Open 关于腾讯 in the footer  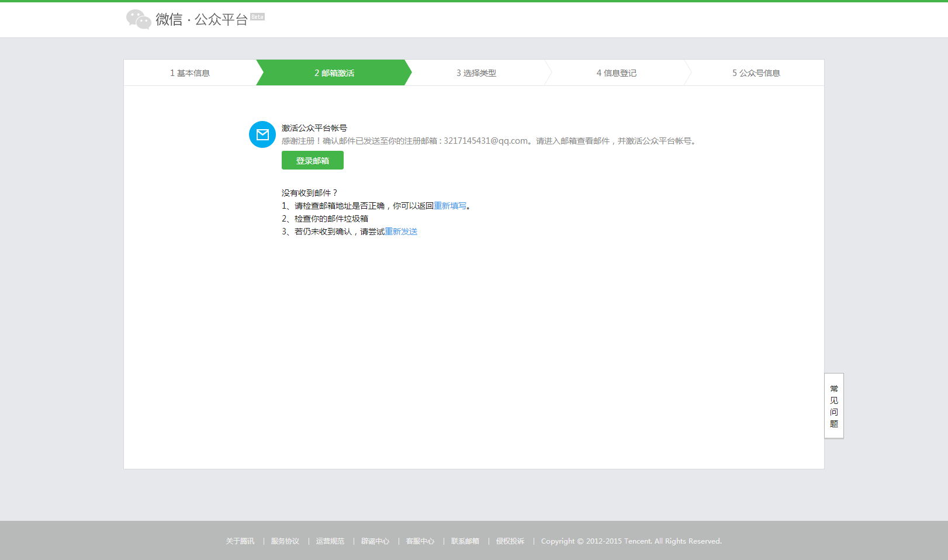coord(240,541)
